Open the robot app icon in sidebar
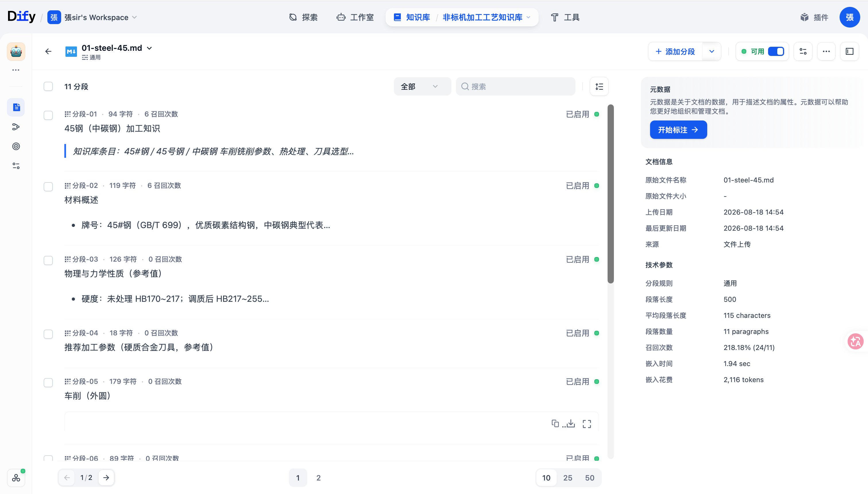This screenshot has width=868, height=494. [16, 52]
